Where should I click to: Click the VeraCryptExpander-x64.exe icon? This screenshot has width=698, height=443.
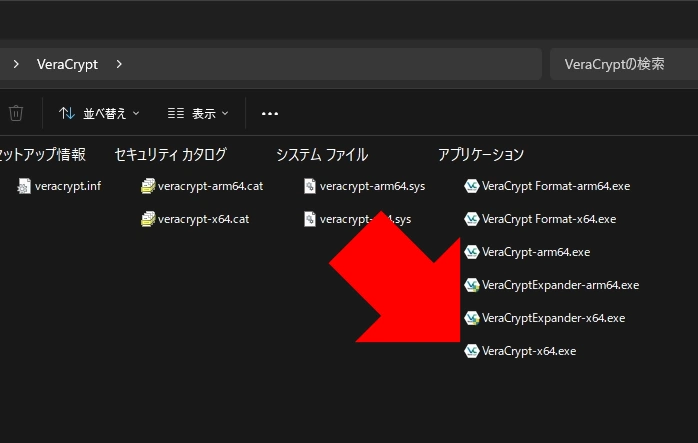[472, 318]
